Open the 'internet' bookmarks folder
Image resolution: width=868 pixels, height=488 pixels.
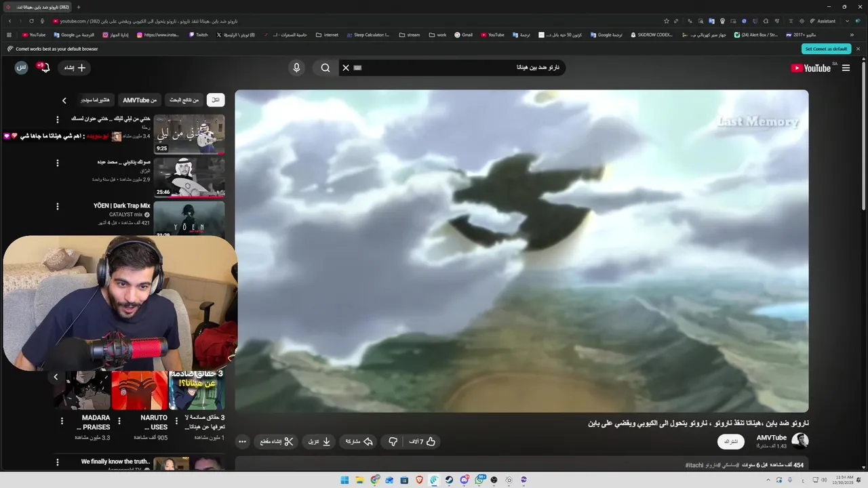pos(327,35)
